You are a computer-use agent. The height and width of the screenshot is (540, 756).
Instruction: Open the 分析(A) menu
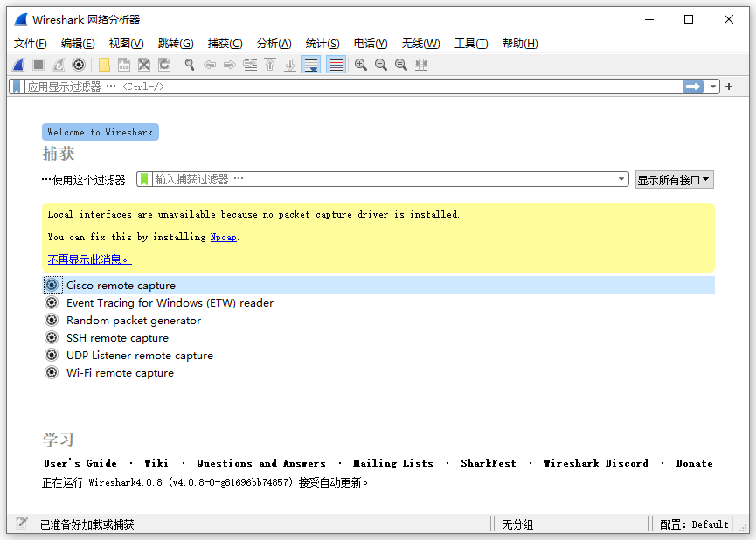pyautogui.click(x=274, y=44)
